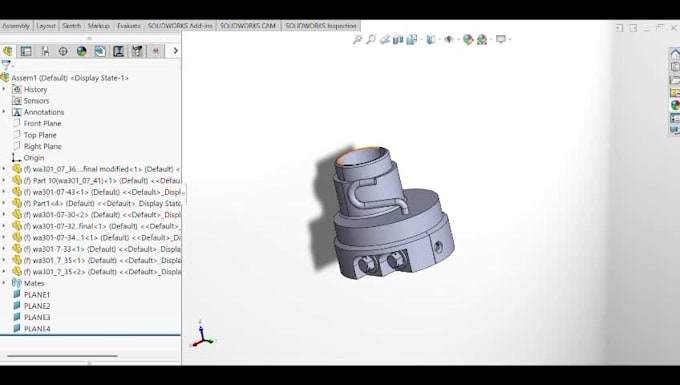Open Custom Properties in task pane

click(x=675, y=118)
